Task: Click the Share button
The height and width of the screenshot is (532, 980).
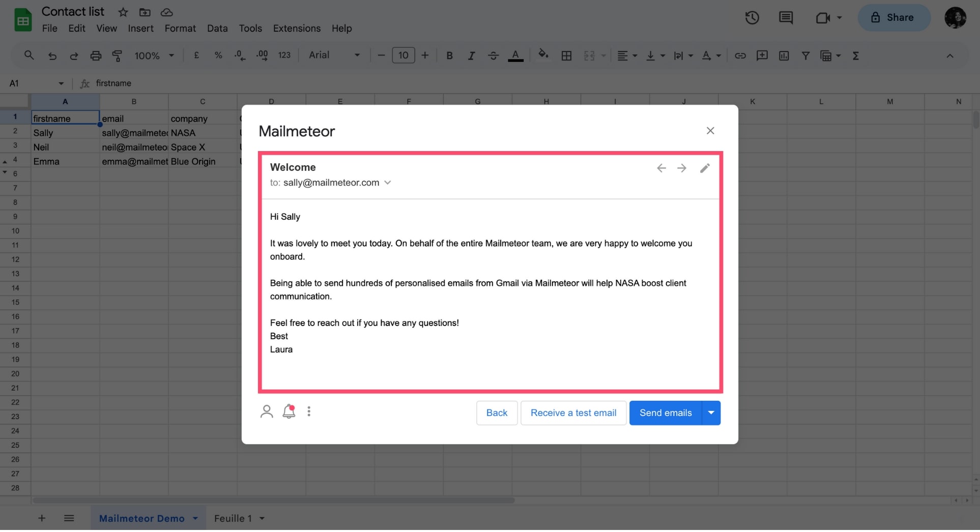Action: 894,18
